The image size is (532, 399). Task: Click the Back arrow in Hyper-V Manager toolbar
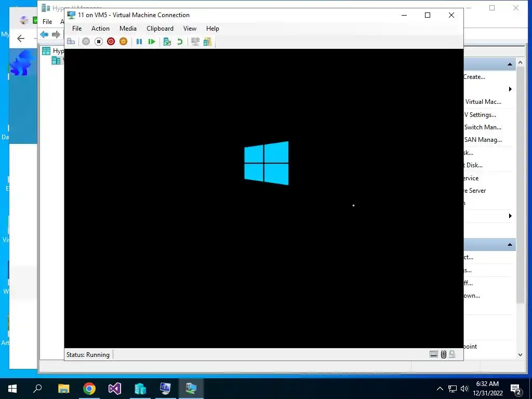point(44,34)
